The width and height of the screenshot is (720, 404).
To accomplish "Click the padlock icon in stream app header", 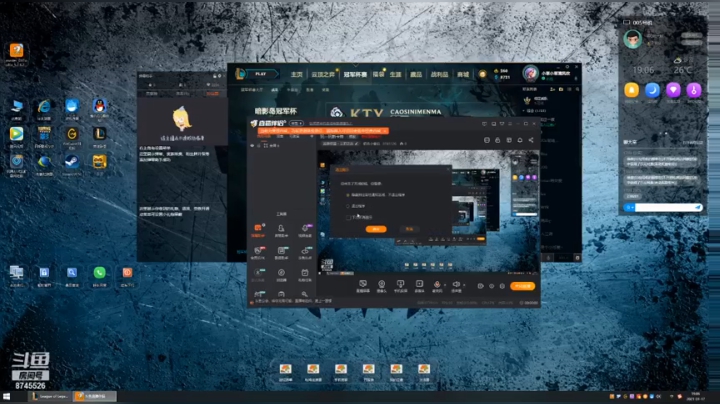I will 498,140.
